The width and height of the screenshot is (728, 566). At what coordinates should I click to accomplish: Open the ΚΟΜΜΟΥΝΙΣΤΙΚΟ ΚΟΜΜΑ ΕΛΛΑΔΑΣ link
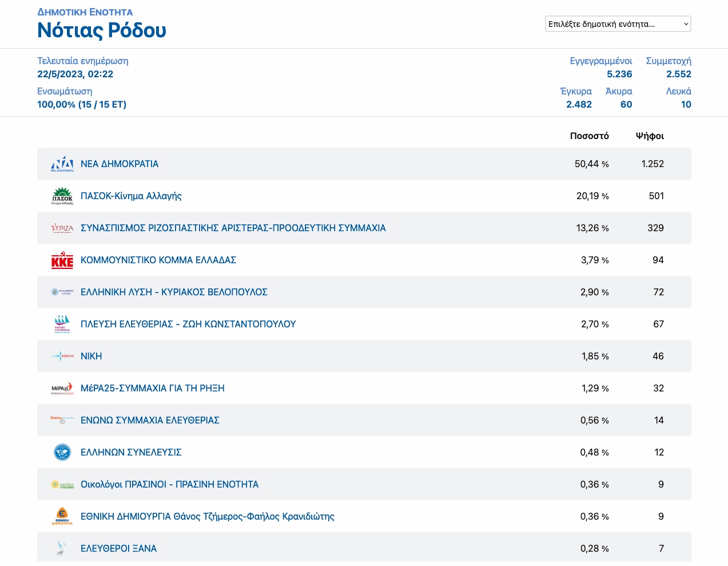158,260
